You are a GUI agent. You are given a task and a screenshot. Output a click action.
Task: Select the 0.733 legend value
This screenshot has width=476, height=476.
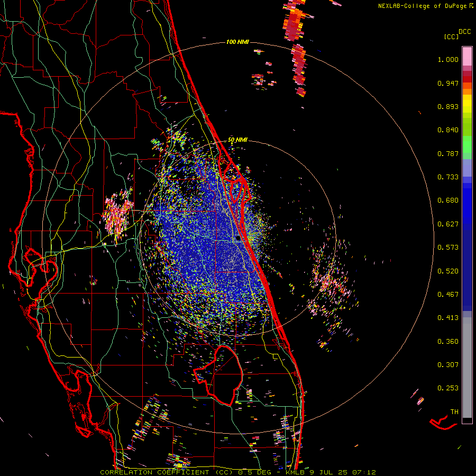[x=448, y=177]
